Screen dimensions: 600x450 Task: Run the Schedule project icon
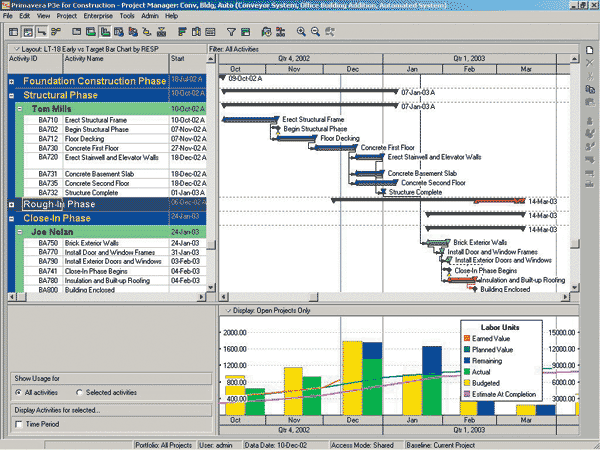coord(266,32)
